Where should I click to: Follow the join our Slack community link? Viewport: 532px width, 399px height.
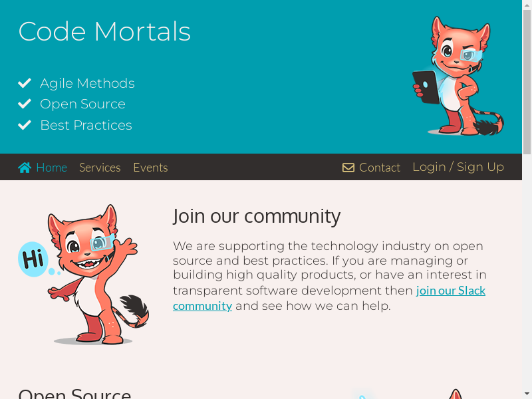(x=329, y=298)
